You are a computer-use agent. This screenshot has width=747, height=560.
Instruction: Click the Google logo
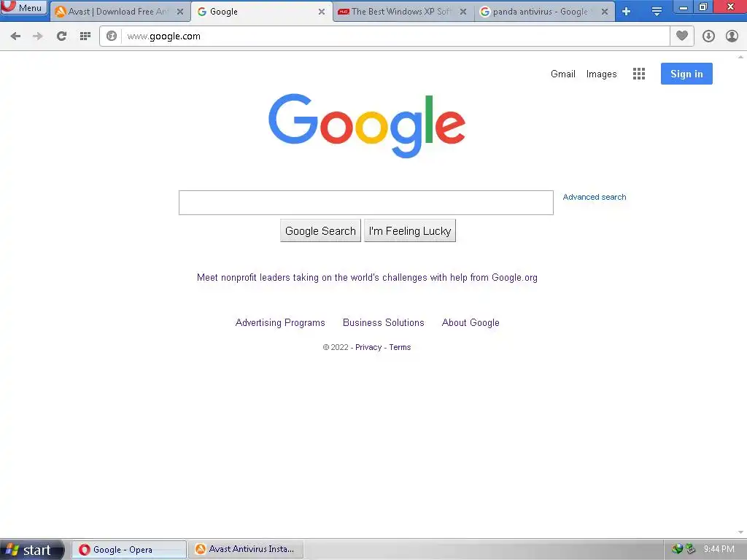[x=367, y=125]
